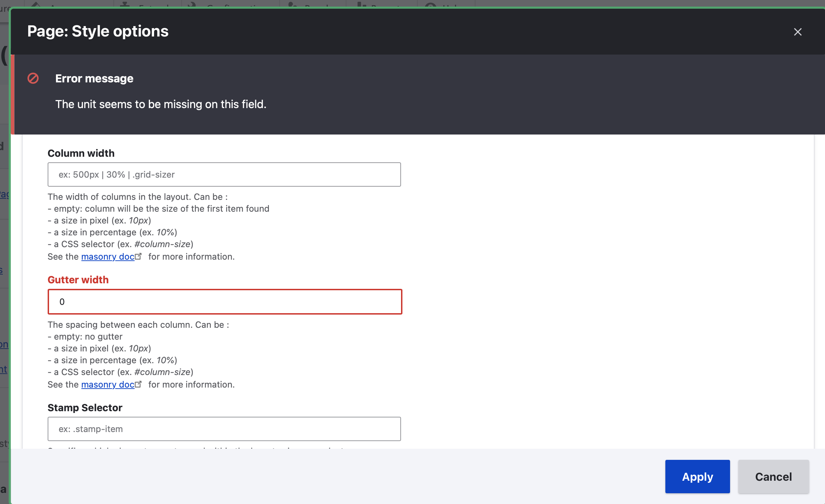Click the Extend puzzle icon in the toolbar
The height and width of the screenshot is (504, 825).
[x=125, y=4]
